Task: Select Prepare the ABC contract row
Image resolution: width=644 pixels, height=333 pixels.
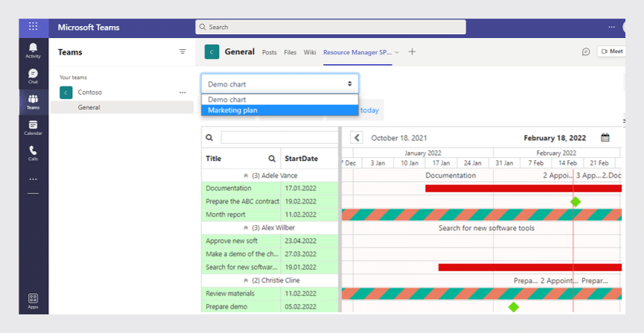Action: [270, 201]
